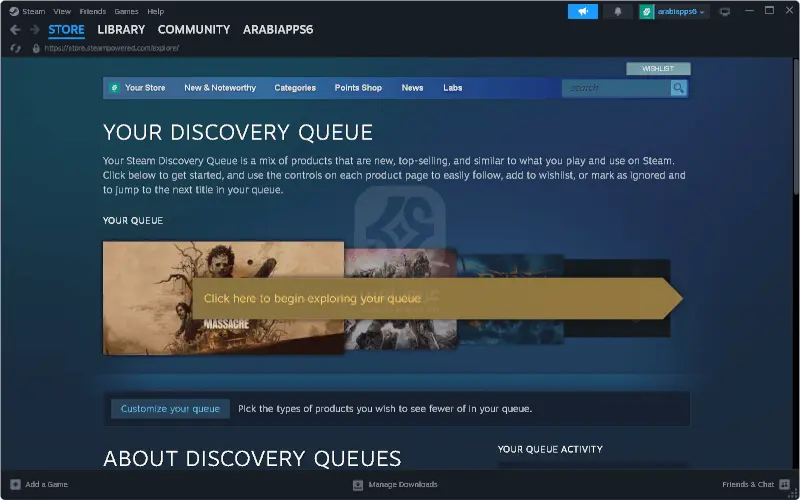Click the WISHLIST button
Screen dimensions: 800x500
pos(658,68)
